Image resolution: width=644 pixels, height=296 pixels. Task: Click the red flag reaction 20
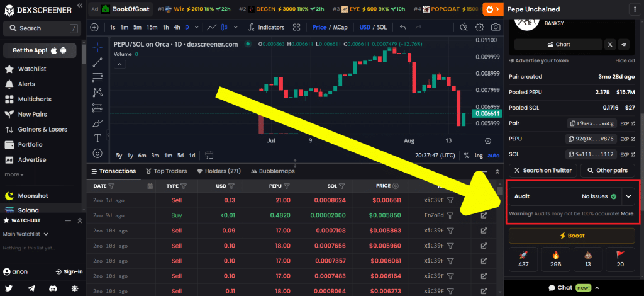point(620,259)
